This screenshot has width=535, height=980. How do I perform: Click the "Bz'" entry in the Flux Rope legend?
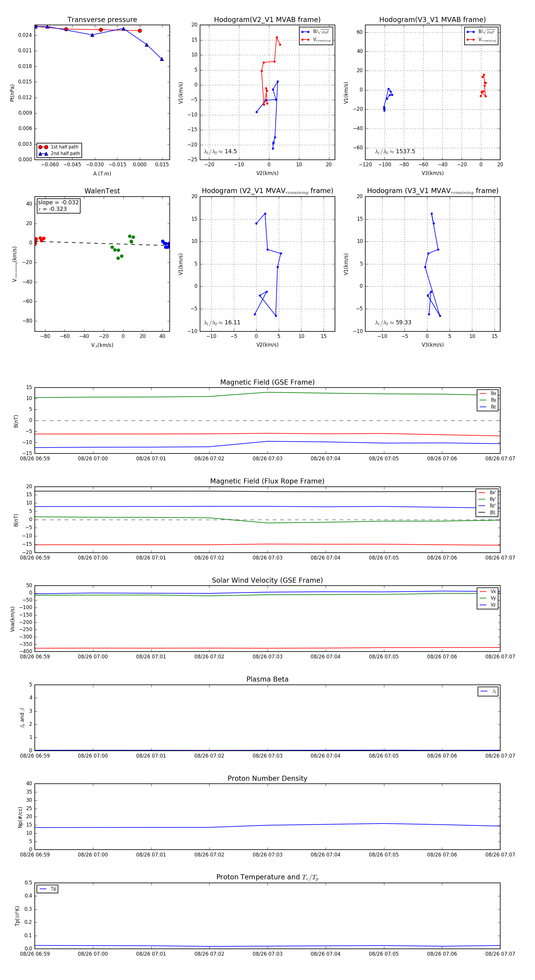[x=487, y=506]
